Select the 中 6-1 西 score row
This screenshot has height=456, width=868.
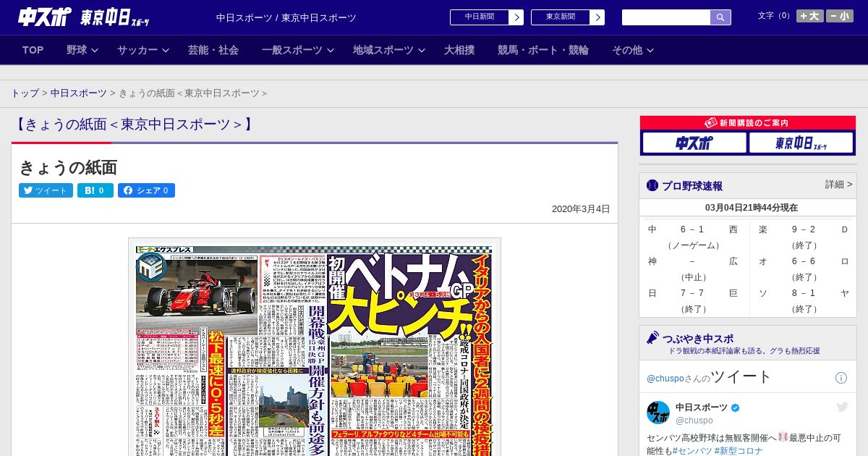694,229
